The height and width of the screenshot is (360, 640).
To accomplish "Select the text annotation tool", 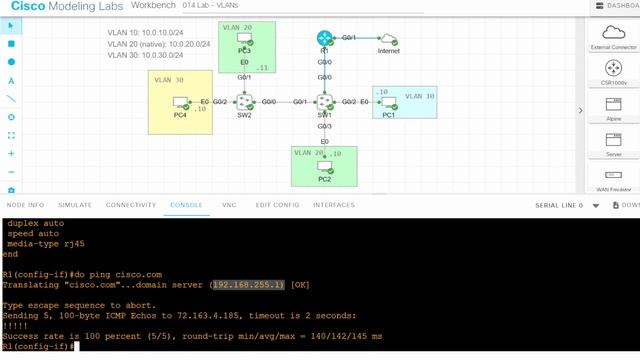I will click(11, 81).
